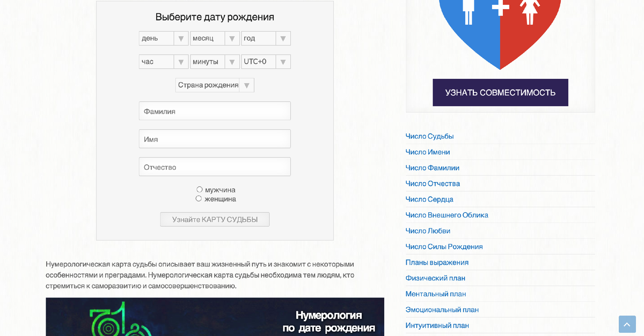Open the минуты (minutes) dropdown
This screenshot has width=644, height=336.
pyautogui.click(x=215, y=62)
